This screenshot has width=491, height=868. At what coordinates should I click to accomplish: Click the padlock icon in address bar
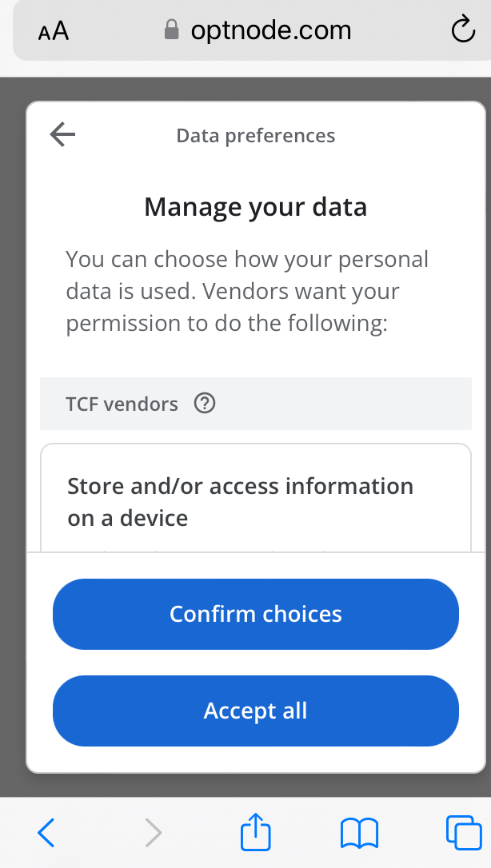tap(171, 31)
